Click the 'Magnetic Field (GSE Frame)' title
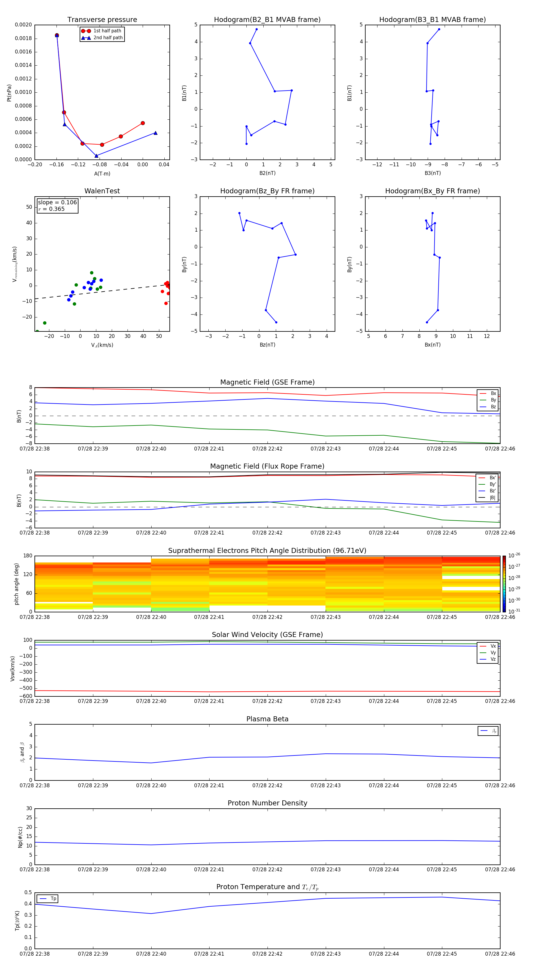 267,382
